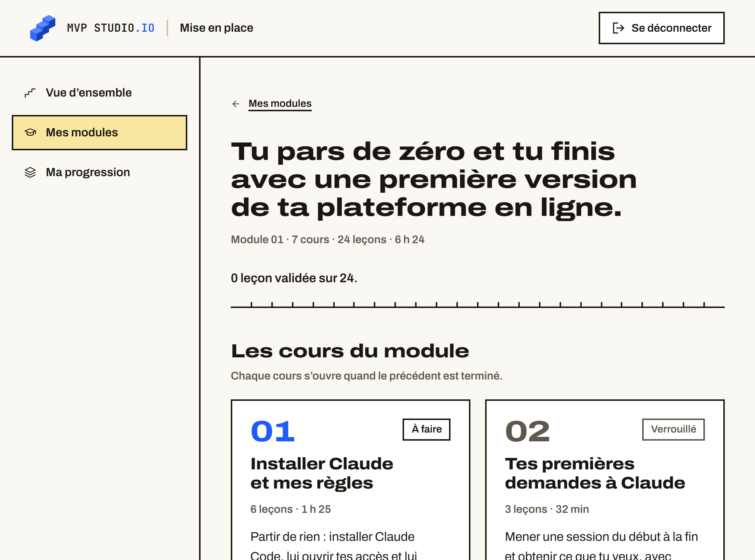Click the blue 01 course number

click(x=273, y=431)
